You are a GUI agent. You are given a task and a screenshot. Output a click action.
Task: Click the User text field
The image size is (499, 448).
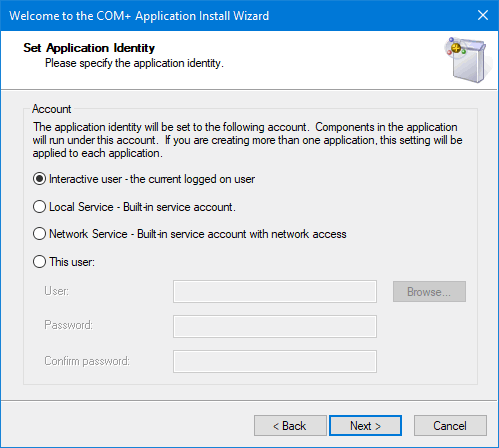point(275,292)
